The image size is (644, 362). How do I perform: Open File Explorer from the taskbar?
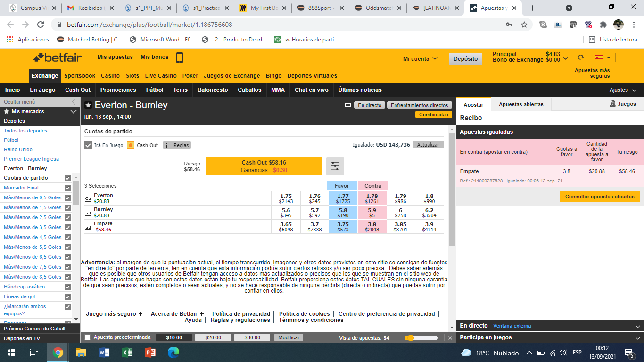[x=81, y=353]
